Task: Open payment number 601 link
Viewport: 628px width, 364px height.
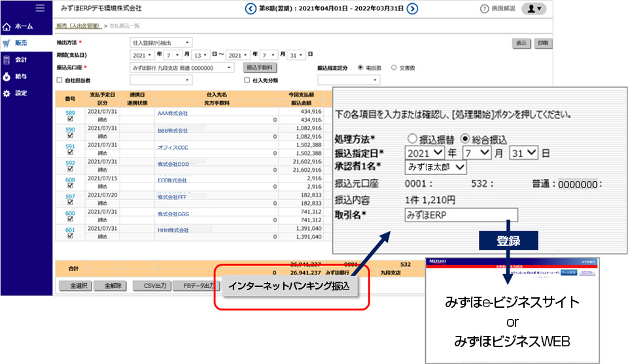Action: tap(70, 230)
